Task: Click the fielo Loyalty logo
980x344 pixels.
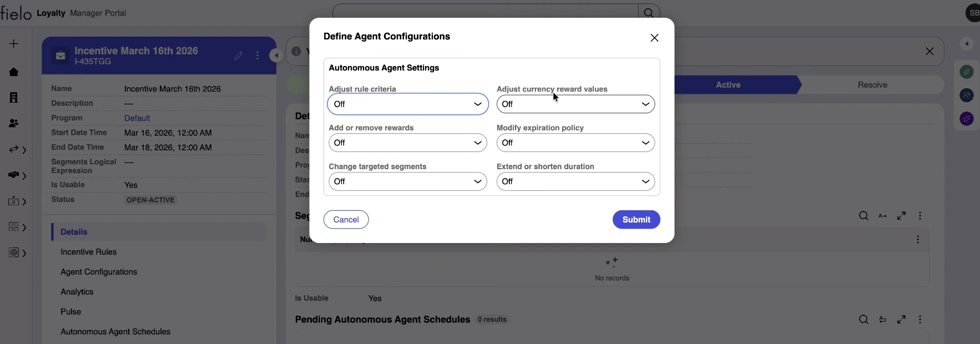Action: click(x=33, y=13)
